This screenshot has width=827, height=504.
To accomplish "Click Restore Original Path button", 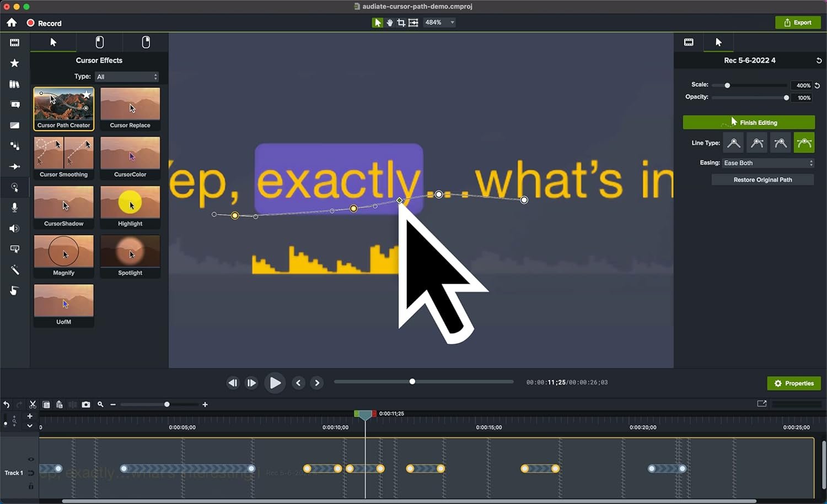I will pos(762,180).
